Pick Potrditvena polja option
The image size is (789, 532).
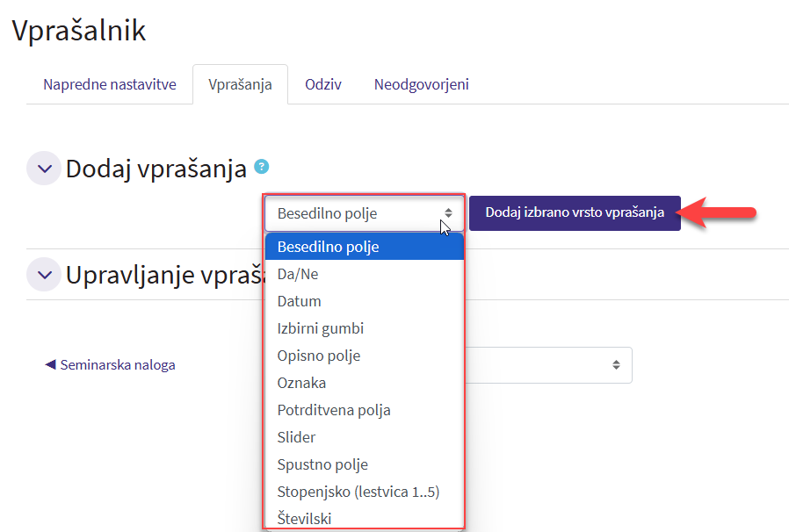(x=334, y=410)
